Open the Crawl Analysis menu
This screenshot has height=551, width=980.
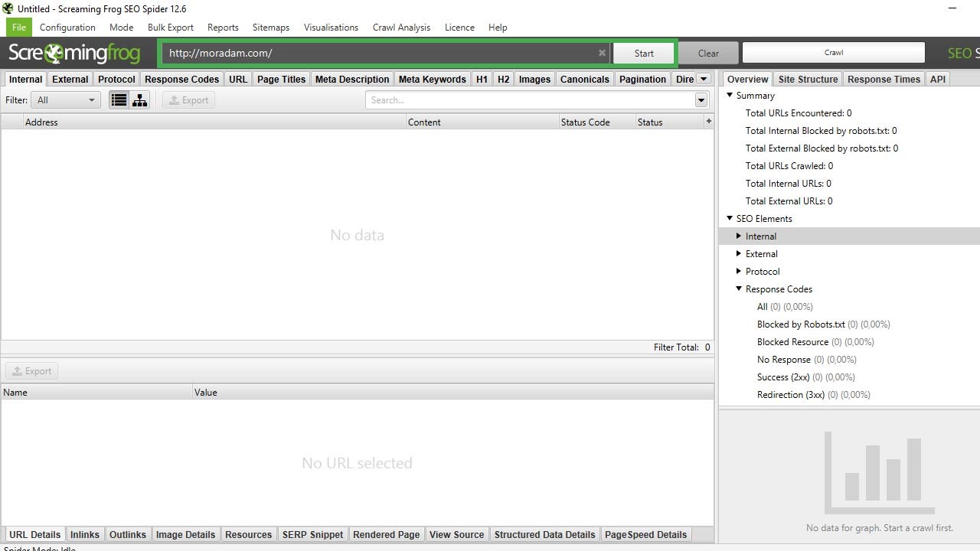click(x=401, y=27)
